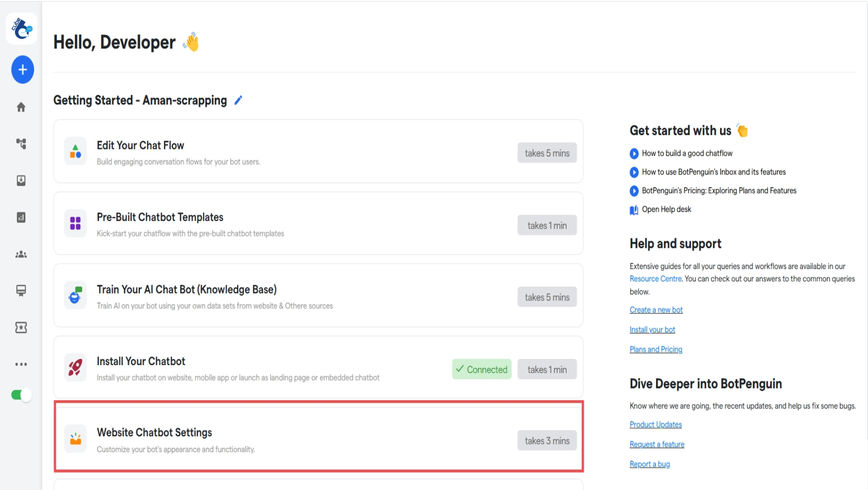Screen dimensions: 868x490
Task: Click 'takes 1 min' badge on Pre-Built Templates
Action: (x=547, y=225)
